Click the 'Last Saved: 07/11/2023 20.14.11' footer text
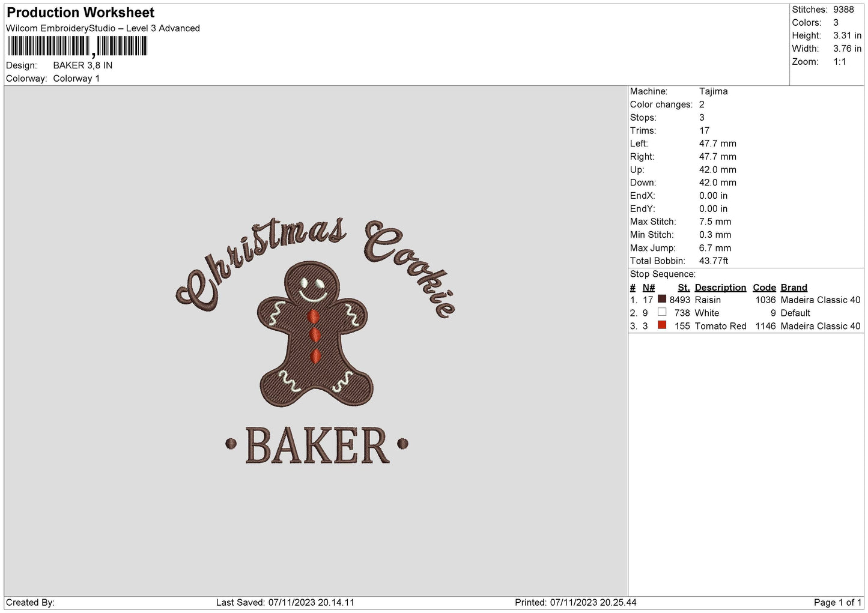Viewport: 868px width, 613px height. pos(285,602)
